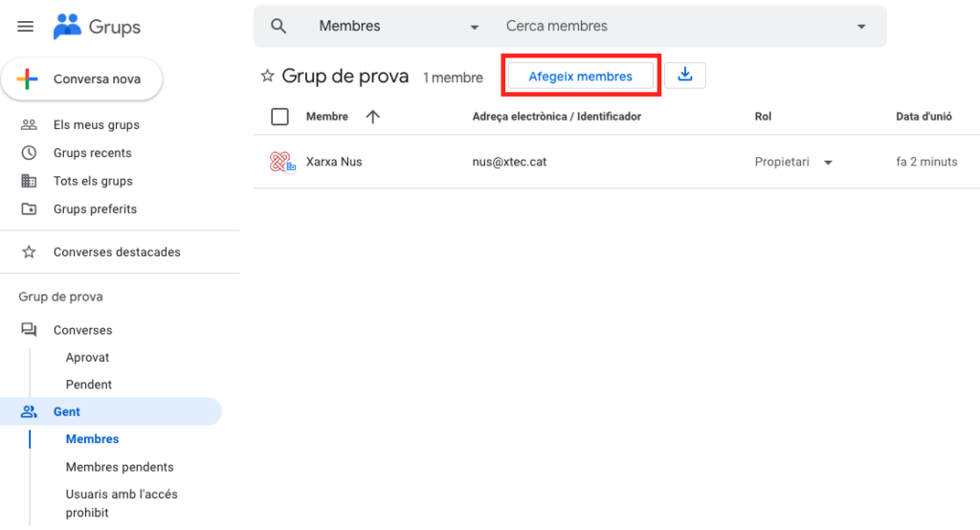Go to Els meus grups
This screenshot has height=530, width=980.
(96, 125)
